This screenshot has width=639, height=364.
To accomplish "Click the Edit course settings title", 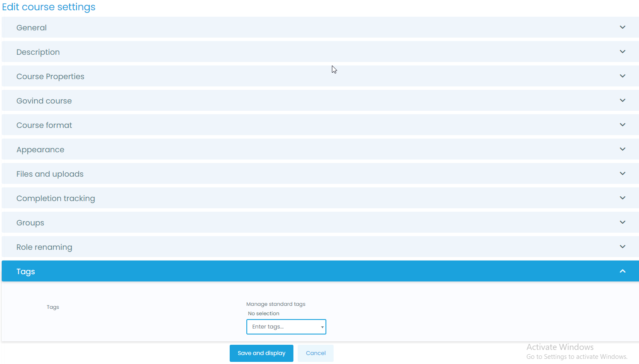I will click(49, 7).
